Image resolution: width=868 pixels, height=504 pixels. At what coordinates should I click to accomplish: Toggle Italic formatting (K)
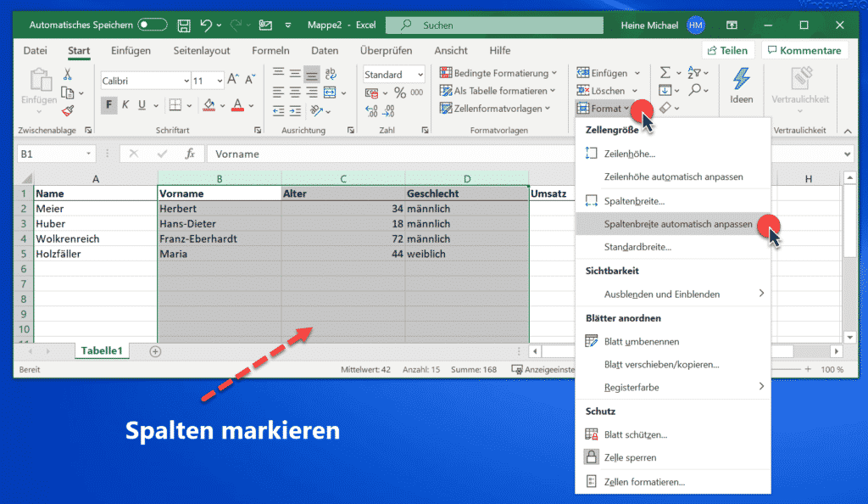tap(125, 104)
